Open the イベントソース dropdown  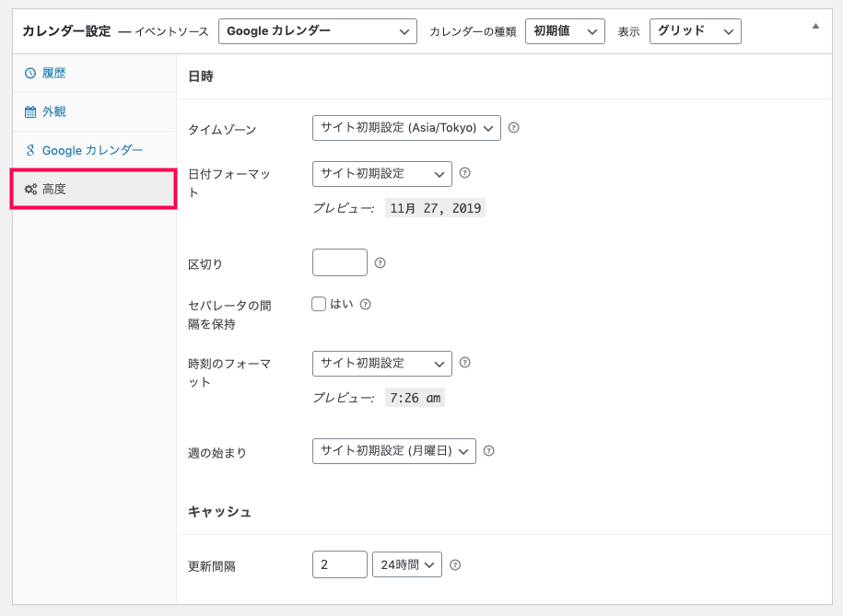(318, 31)
